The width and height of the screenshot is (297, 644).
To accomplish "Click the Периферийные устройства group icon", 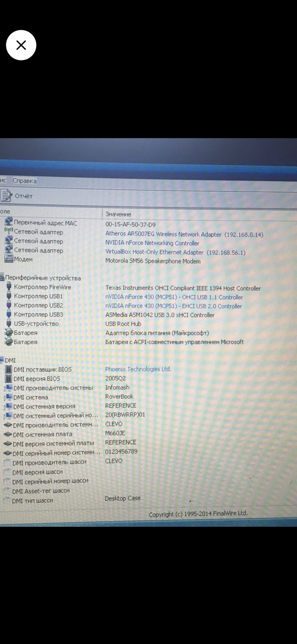I will coord(2,278).
